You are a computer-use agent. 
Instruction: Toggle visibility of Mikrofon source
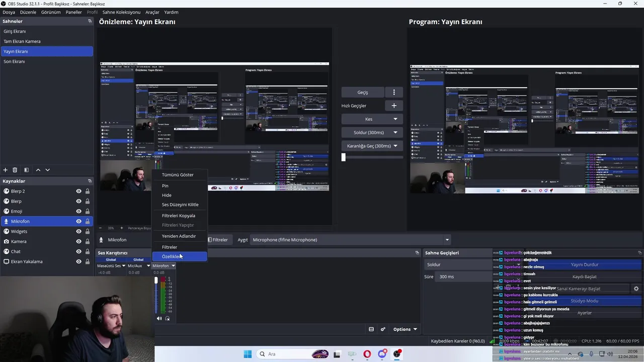pyautogui.click(x=78, y=221)
